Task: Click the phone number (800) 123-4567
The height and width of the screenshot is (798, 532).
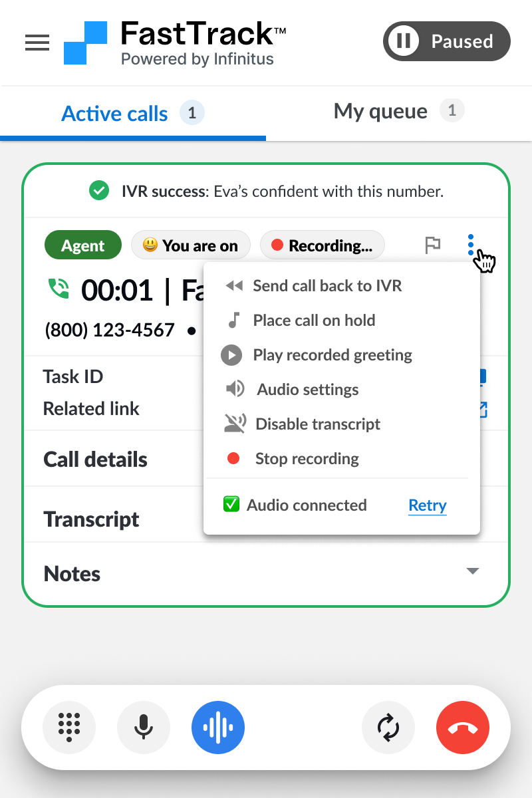Action: coord(110,330)
